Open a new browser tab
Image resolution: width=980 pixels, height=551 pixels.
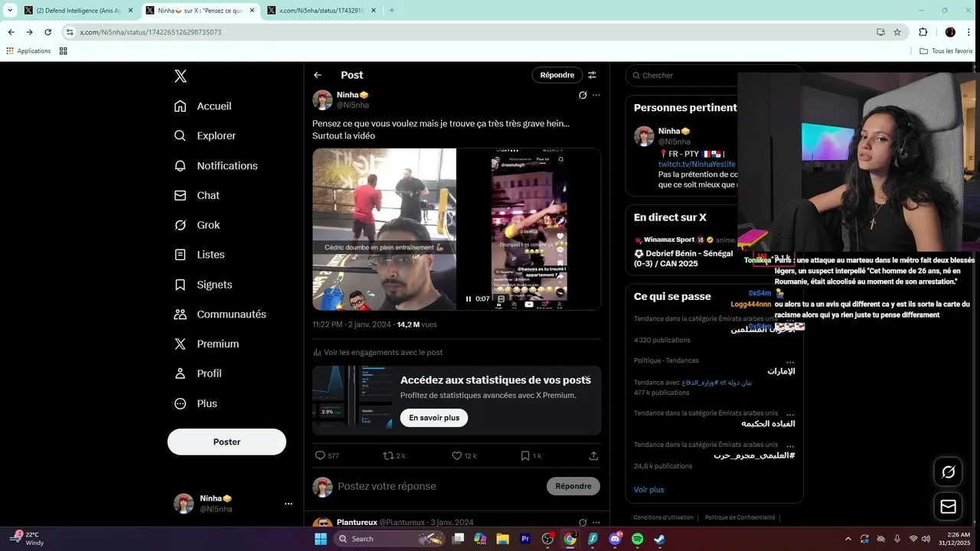392,11
